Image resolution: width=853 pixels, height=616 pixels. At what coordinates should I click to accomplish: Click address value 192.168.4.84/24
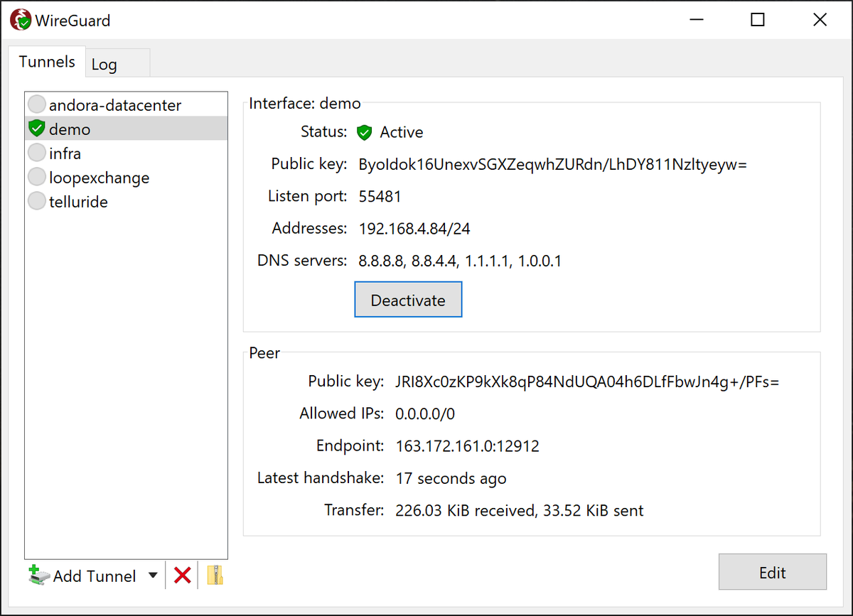pyautogui.click(x=414, y=229)
